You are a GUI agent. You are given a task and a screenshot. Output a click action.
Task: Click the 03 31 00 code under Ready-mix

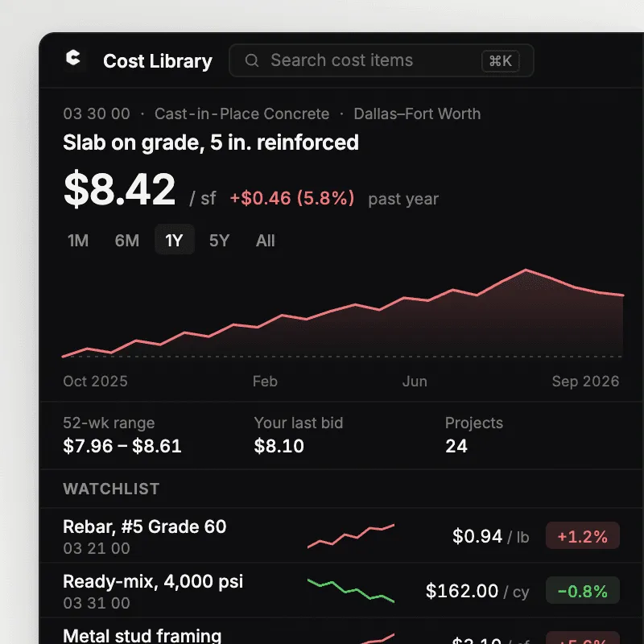click(97, 603)
